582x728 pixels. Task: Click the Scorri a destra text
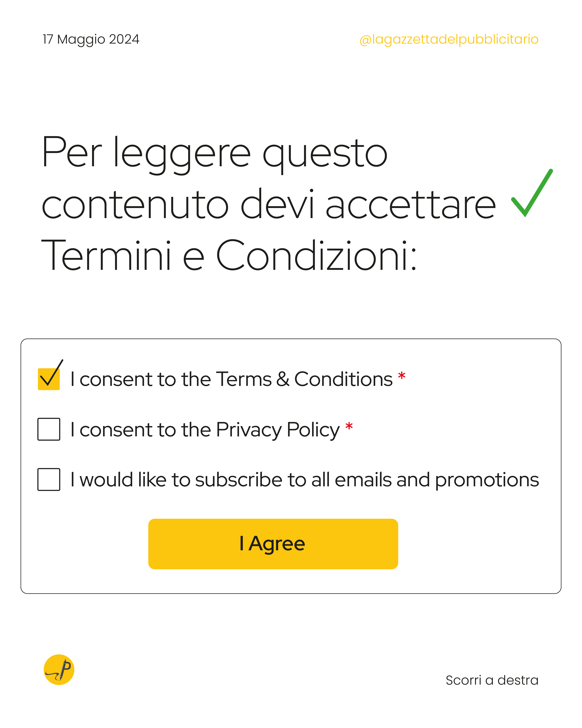492,680
